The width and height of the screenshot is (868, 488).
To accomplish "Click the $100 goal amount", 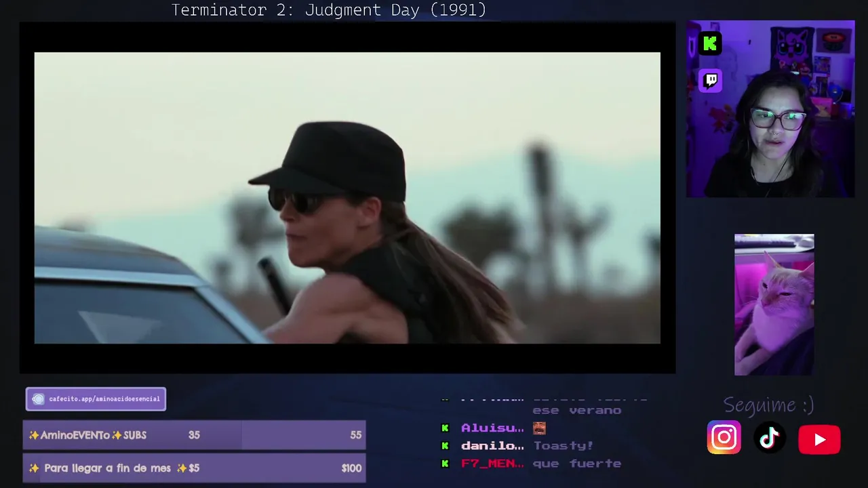I will (351, 468).
